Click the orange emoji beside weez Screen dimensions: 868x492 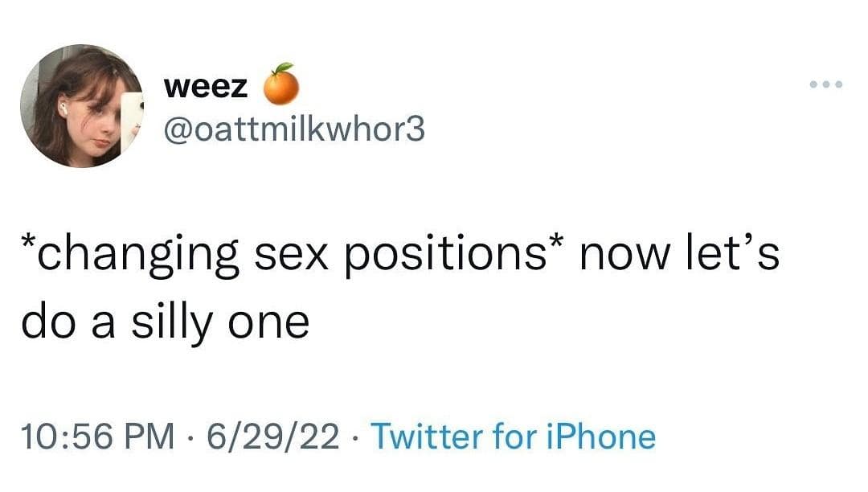click(x=282, y=85)
